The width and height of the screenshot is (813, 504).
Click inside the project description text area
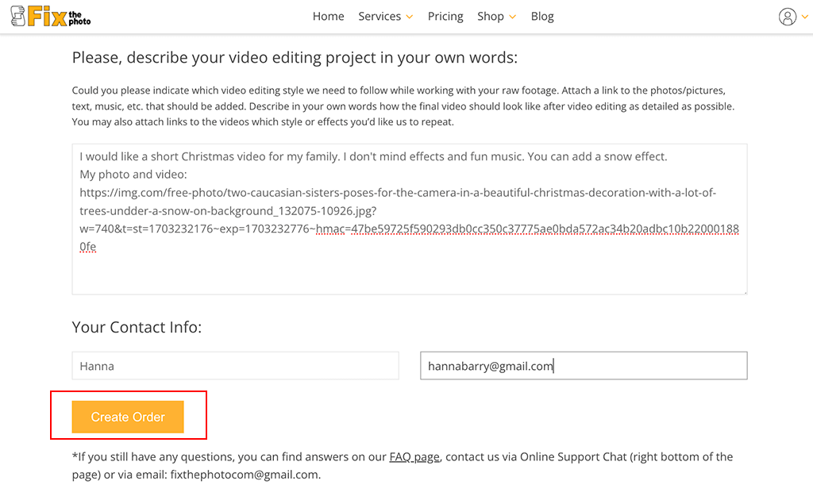[x=409, y=270]
